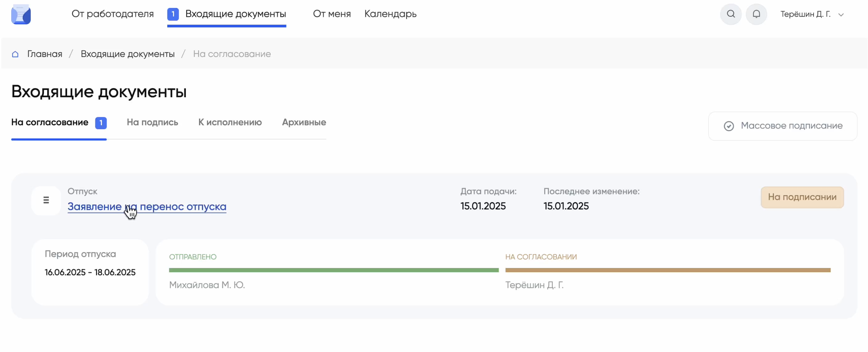
Task: Click the home icon in breadcrumbs
Action: 15,54
